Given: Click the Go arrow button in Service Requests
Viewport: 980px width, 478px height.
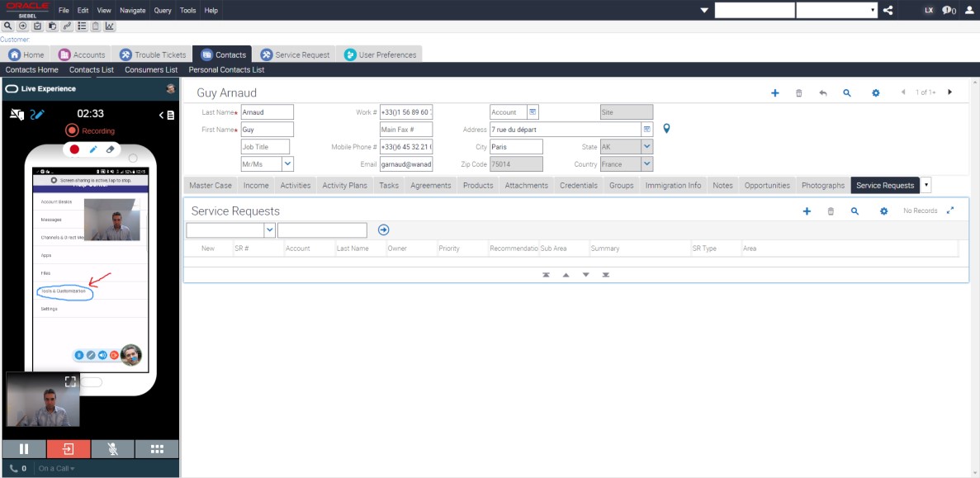Looking at the screenshot, I should pos(384,230).
